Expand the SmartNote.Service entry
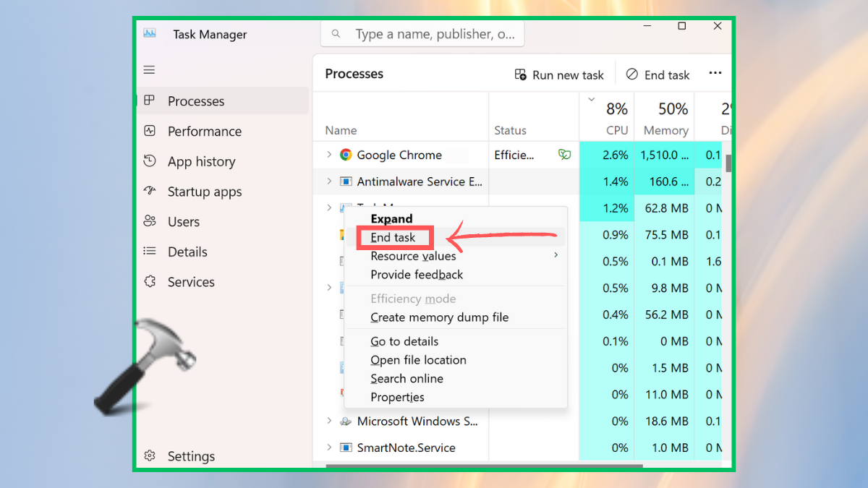Viewport: 868px width, 488px height. (329, 448)
